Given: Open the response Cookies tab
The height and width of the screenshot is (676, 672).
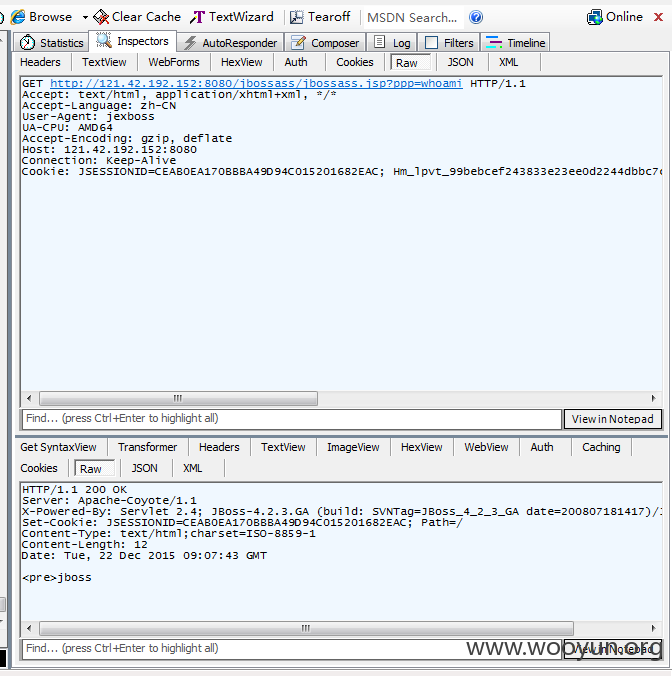Looking at the screenshot, I should click(39, 469).
